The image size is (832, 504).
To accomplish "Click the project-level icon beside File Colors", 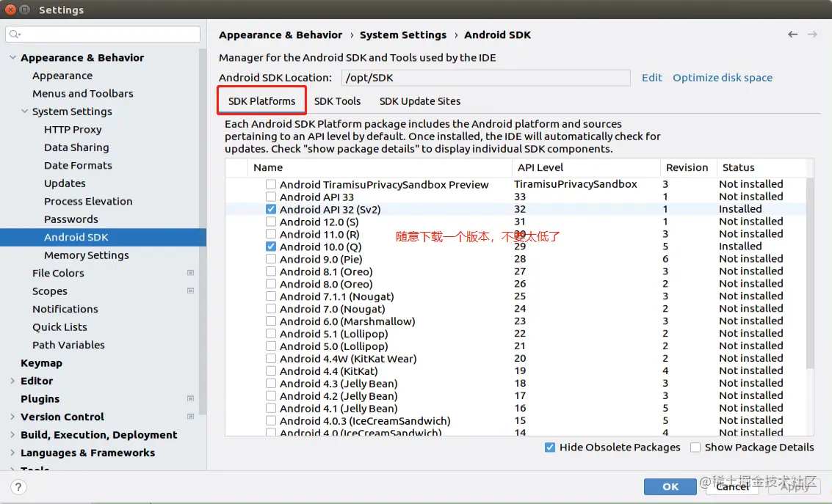I will coord(190,273).
